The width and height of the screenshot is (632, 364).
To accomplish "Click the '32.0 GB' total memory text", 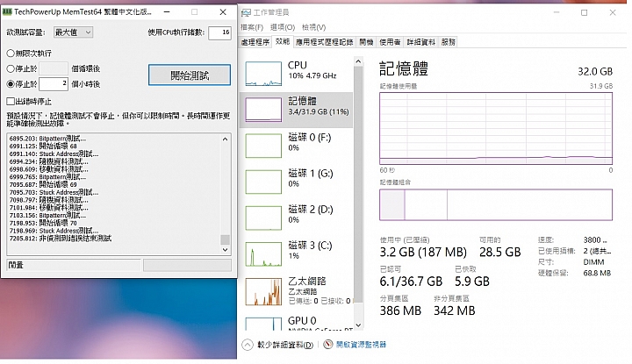I will (x=595, y=72).
